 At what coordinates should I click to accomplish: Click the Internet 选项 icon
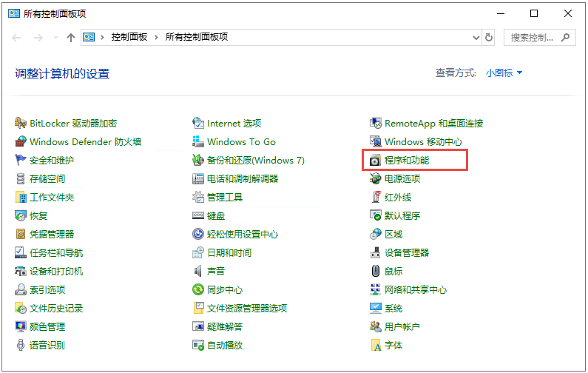click(x=198, y=123)
